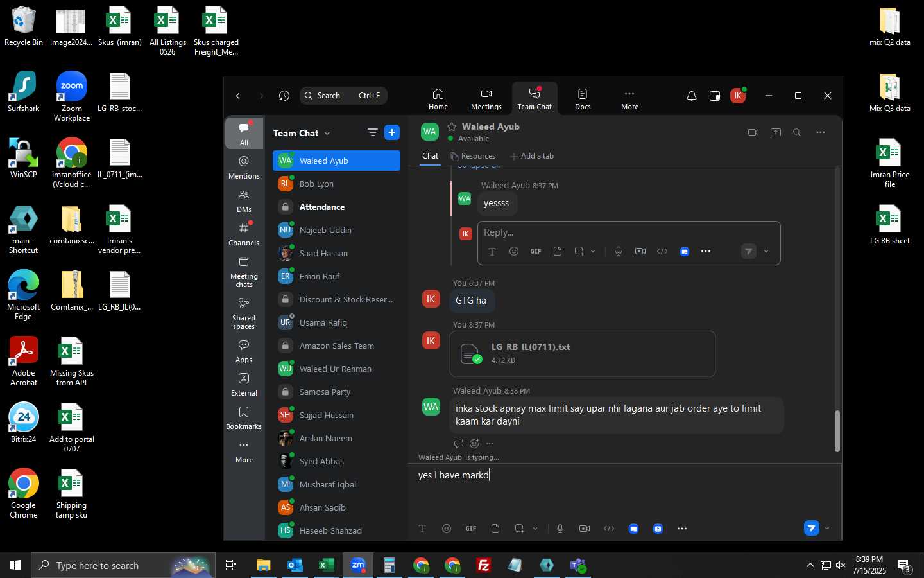This screenshot has height=578, width=924.
Task: Open Excel from the taskbar
Action: pyautogui.click(x=327, y=565)
